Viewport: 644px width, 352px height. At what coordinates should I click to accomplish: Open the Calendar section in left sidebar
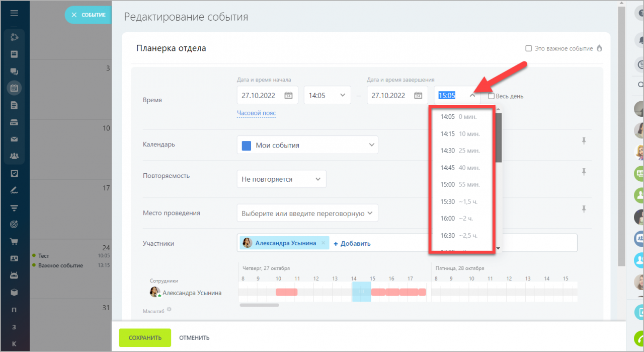tap(14, 88)
